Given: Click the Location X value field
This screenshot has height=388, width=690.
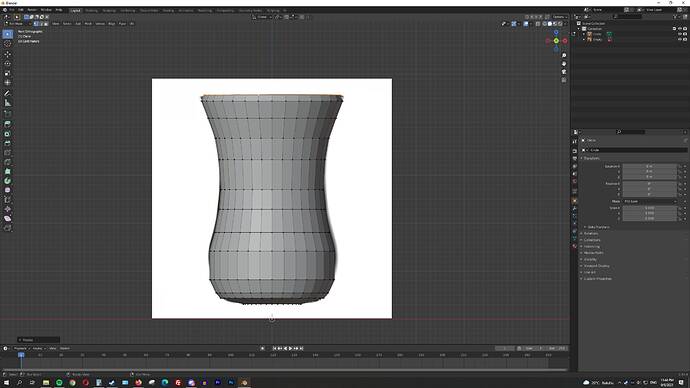Looking at the screenshot, I should click(649, 167).
